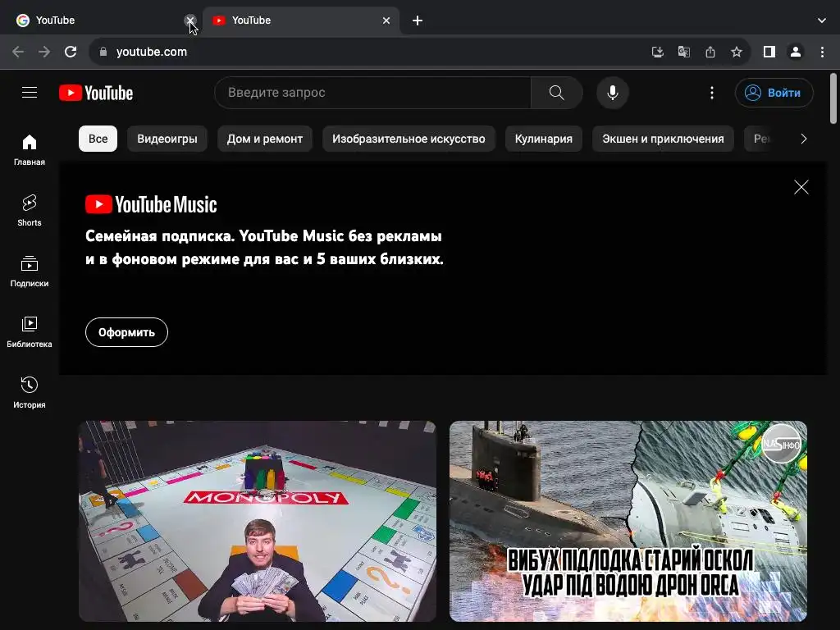Click the page vertical scrollbar
The height and width of the screenshot is (630, 840).
pos(833,99)
